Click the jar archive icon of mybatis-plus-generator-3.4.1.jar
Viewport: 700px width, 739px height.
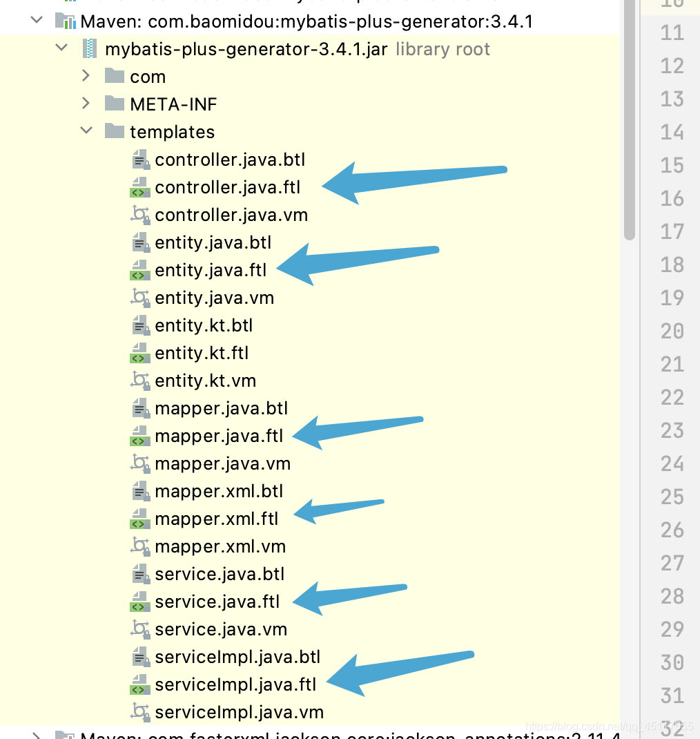pyautogui.click(x=90, y=48)
